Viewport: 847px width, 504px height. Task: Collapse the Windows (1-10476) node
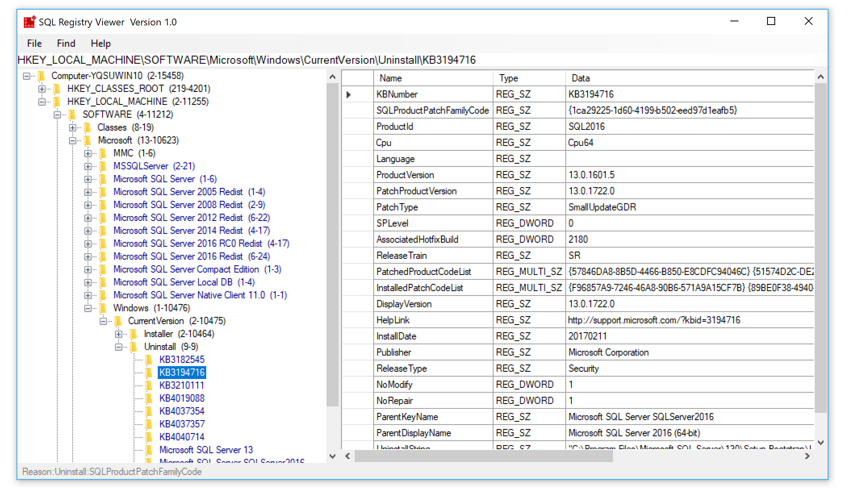(x=88, y=308)
